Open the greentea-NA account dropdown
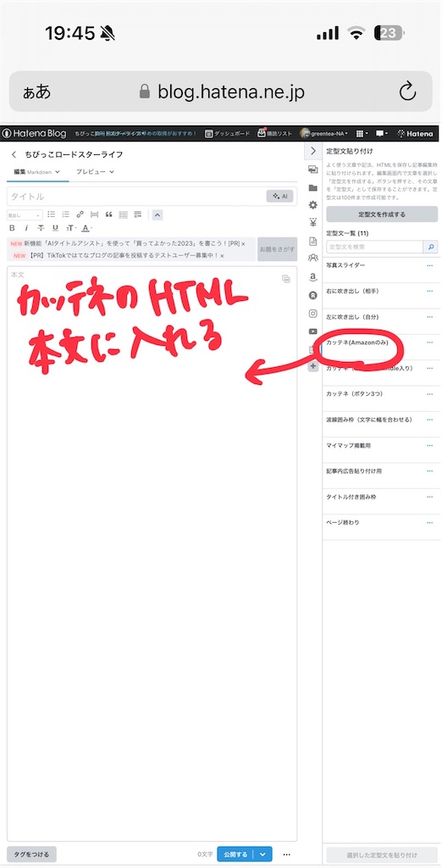Image resolution: width=442 pixels, height=868 pixels. tap(324, 133)
